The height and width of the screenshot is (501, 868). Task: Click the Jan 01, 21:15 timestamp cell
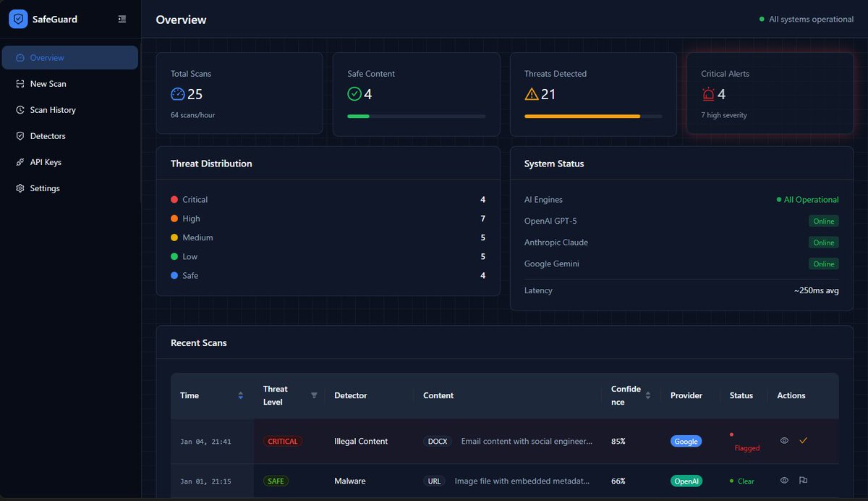tap(205, 481)
